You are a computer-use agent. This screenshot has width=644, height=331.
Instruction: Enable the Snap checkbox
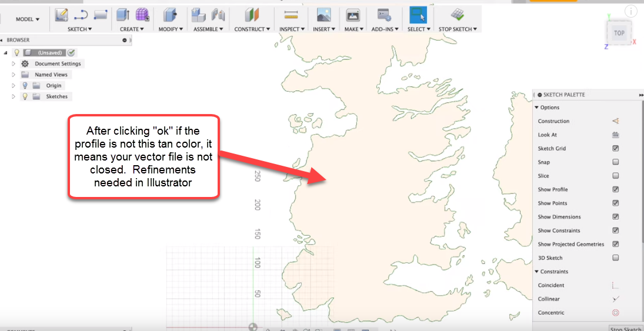615,162
